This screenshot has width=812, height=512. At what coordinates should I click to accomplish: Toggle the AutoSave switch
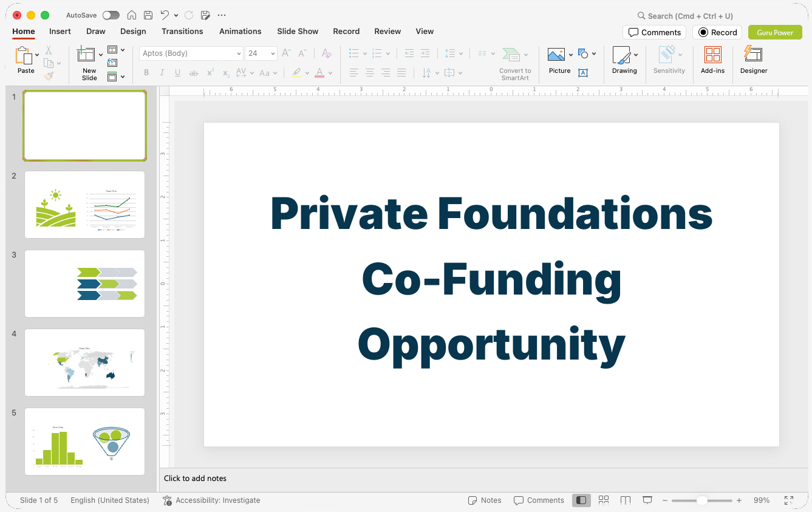tap(111, 15)
